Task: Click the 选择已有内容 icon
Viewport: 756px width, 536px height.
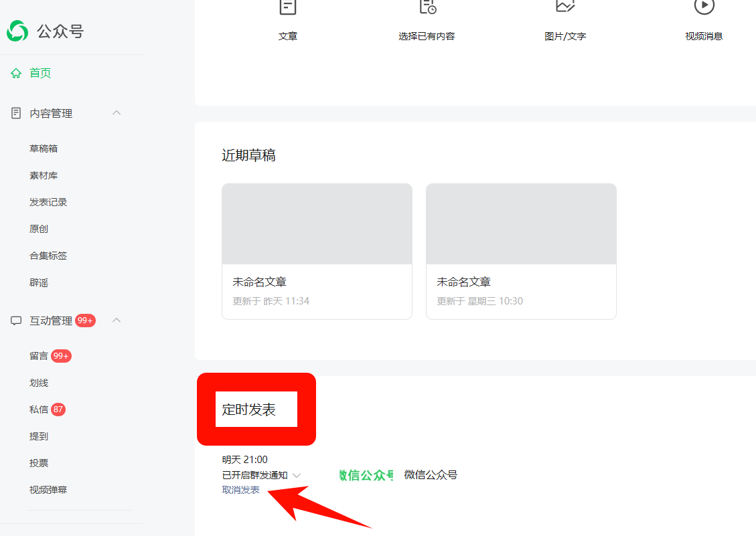Action: (427, 7)
